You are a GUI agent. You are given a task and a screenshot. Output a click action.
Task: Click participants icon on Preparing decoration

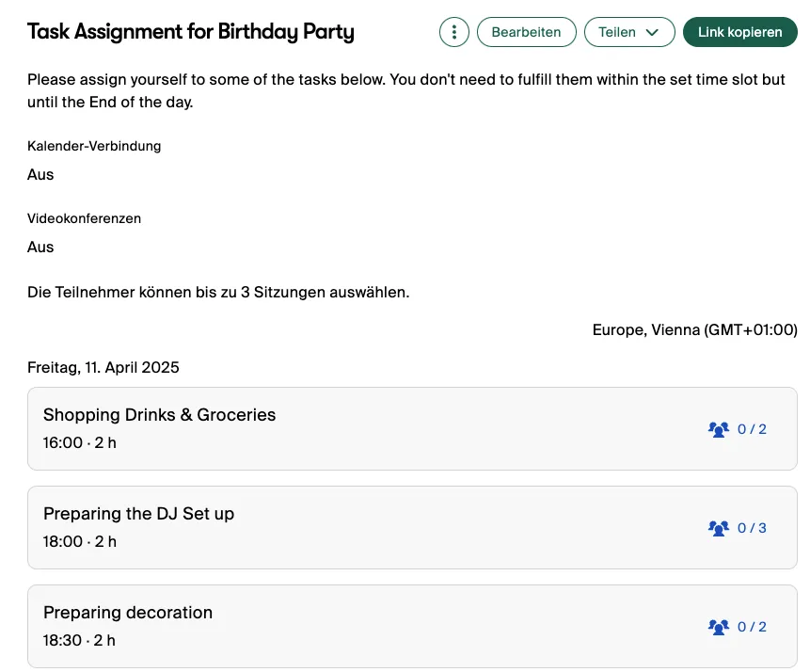pyautogui.click(x=719, y=627)
